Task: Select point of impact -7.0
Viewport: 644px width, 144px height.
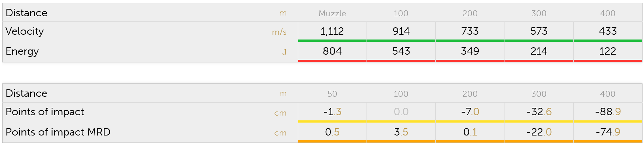Action: pos(470,112)
